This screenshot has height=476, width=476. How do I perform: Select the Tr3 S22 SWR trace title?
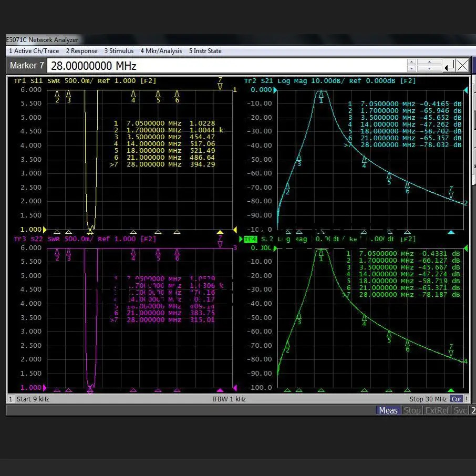tap(85, 239)
